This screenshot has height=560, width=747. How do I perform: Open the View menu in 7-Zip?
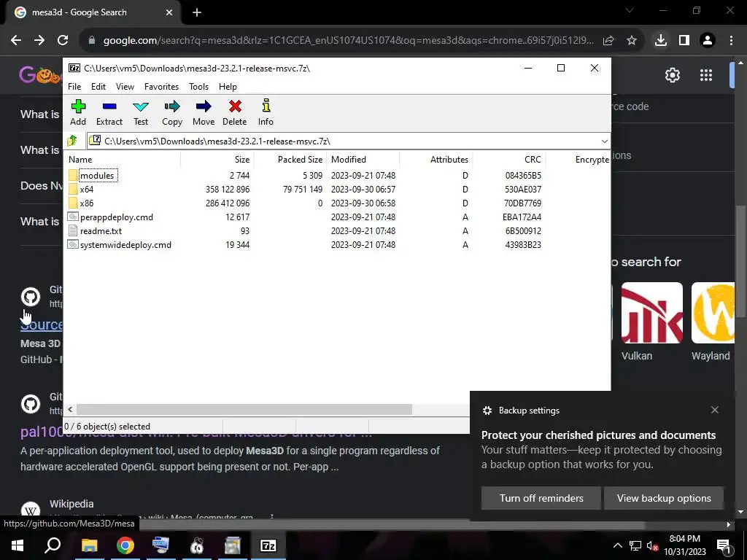pos(125,87)
